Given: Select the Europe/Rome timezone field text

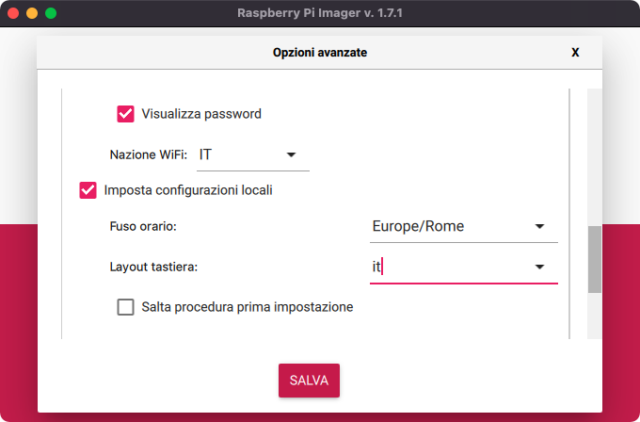Looking at the screenshot, I should click(418, 226).
